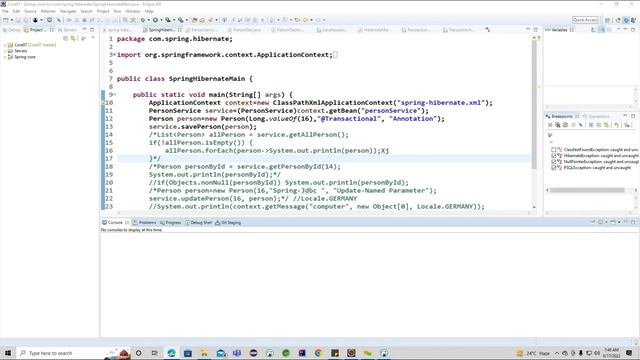Image resolution: width=640 pixels, height=360 pixels.
Task: Click the Run Last Tool toolbar icon
Action: [x=180, y=20]
